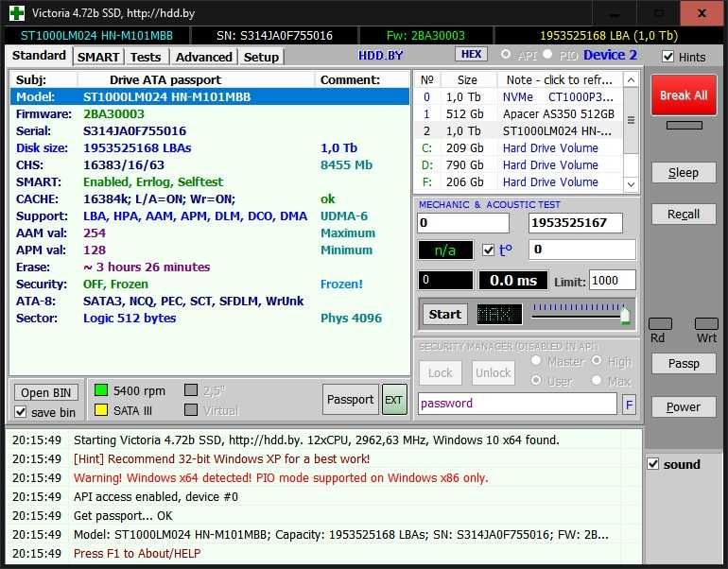The image size is (728, 569).
Task: Click the Victoria green cross app icon
Action: 17,13
